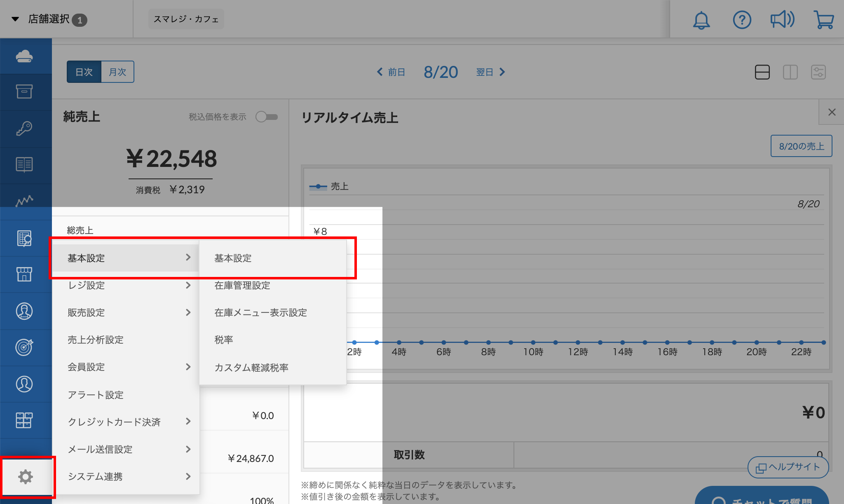The height and width of the screenshot is (504, 844).
Task: Select 税率 submenu item
Action: coord(273,340)
